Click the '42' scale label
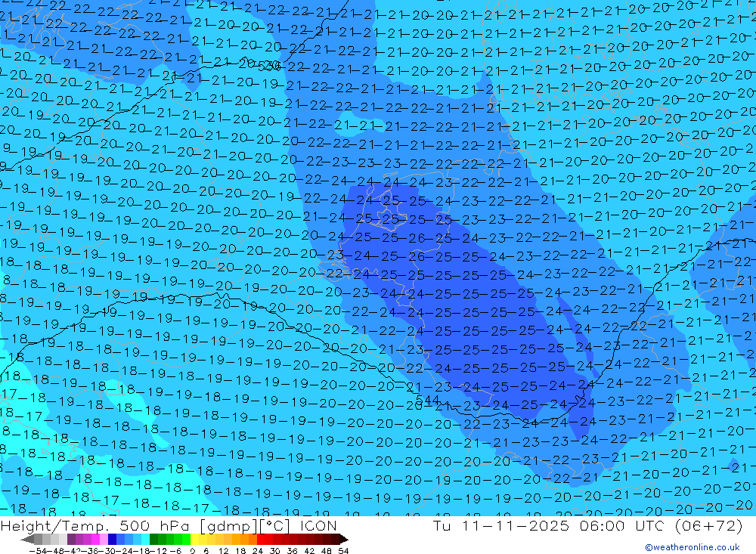This screenshot has width=756, height=554. (309, 551)
